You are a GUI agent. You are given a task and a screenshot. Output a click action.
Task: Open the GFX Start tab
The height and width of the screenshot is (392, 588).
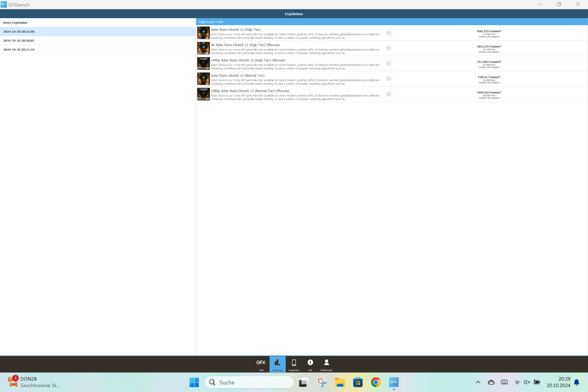[261, 364]
